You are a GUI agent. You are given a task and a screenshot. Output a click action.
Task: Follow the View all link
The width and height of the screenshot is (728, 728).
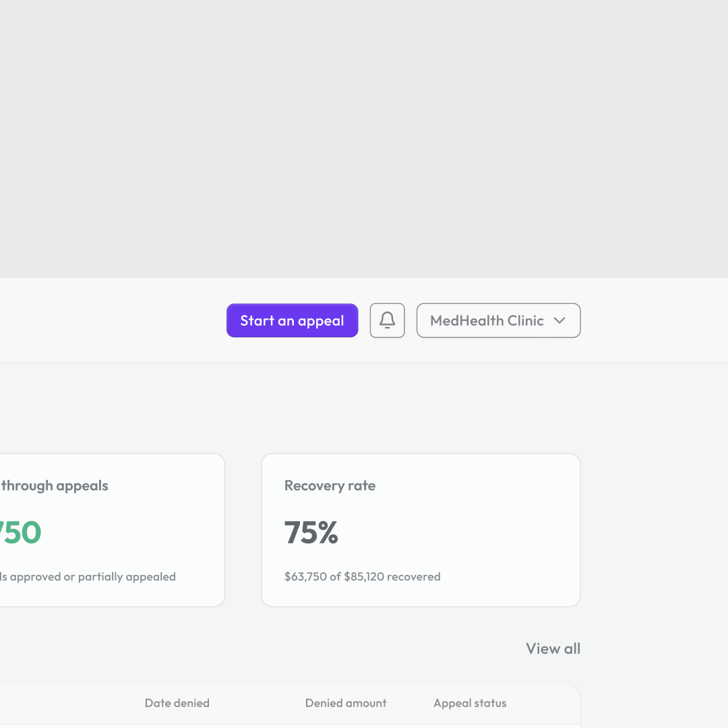pyautogui.click(x=553, y=648)
